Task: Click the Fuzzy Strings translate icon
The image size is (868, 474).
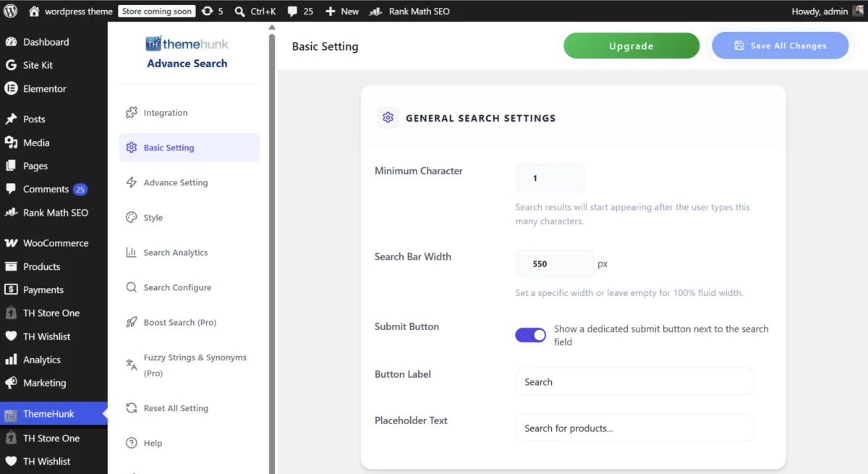Action: [131, 365]
